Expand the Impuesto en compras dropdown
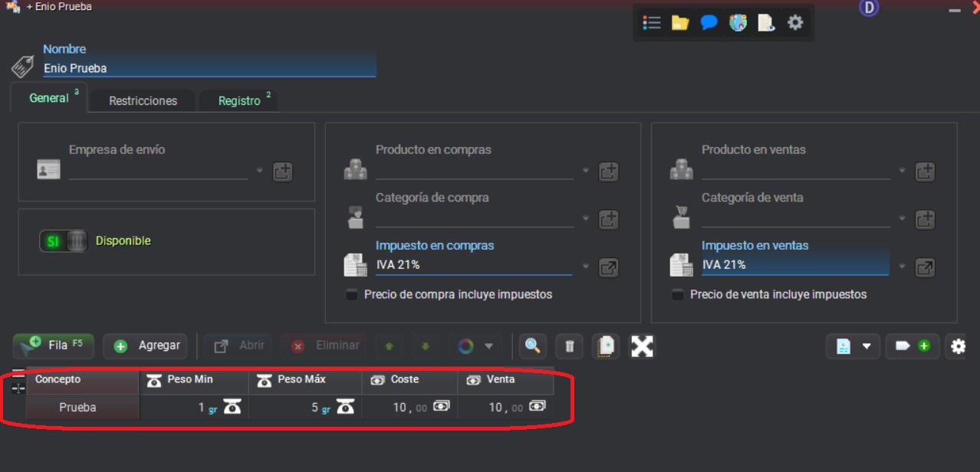The height and width of the screenshot is (472, 980). (586, 267)
